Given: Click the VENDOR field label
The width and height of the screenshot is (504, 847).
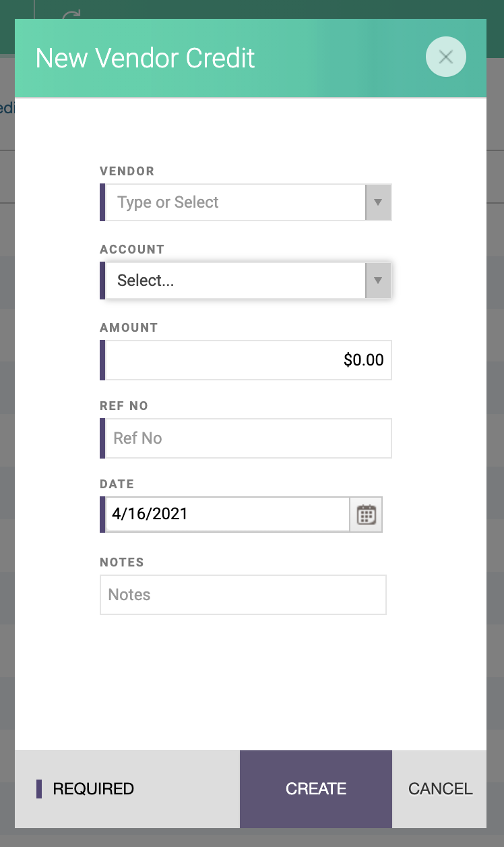Looking at the screenshot, I should pyautogui.click(x=127, y=171).
